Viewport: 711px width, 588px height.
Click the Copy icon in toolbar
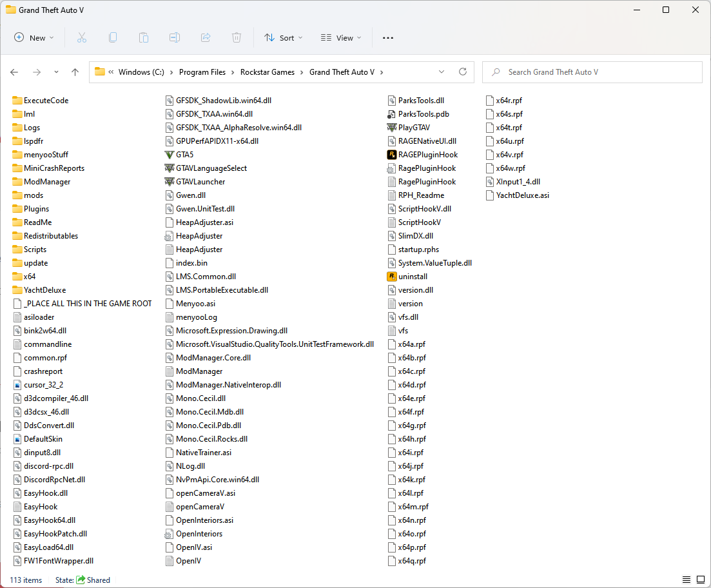(x=113, y=38)
